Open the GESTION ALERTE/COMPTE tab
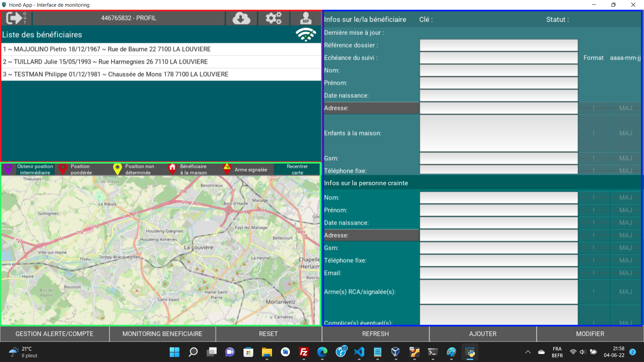This screenshot has height=362, width=644. coord(54,334)
